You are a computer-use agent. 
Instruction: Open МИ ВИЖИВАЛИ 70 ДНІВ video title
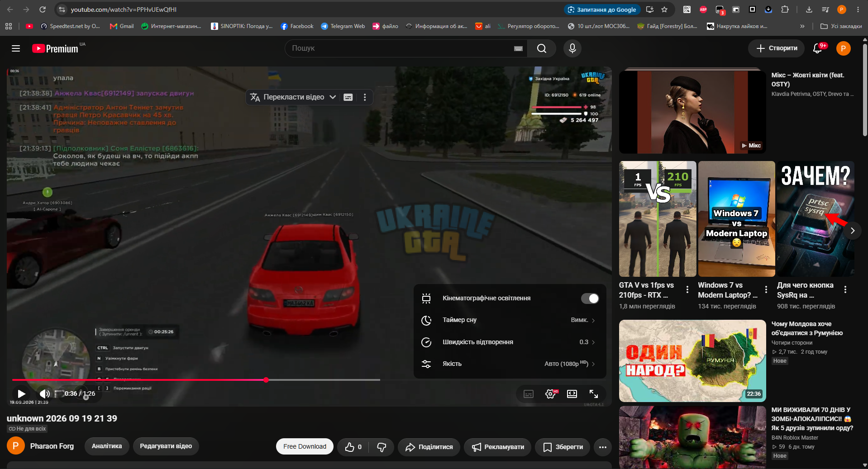(x=812, y=419)
